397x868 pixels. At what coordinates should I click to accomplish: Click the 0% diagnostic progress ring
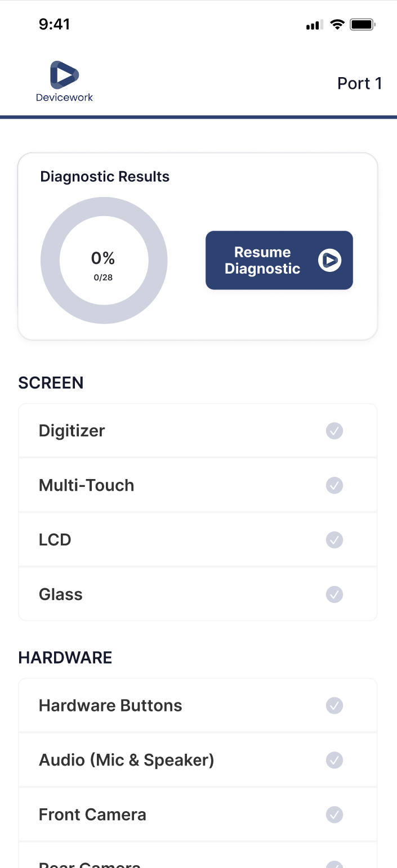pyautogui.click(x=104, y=261)
